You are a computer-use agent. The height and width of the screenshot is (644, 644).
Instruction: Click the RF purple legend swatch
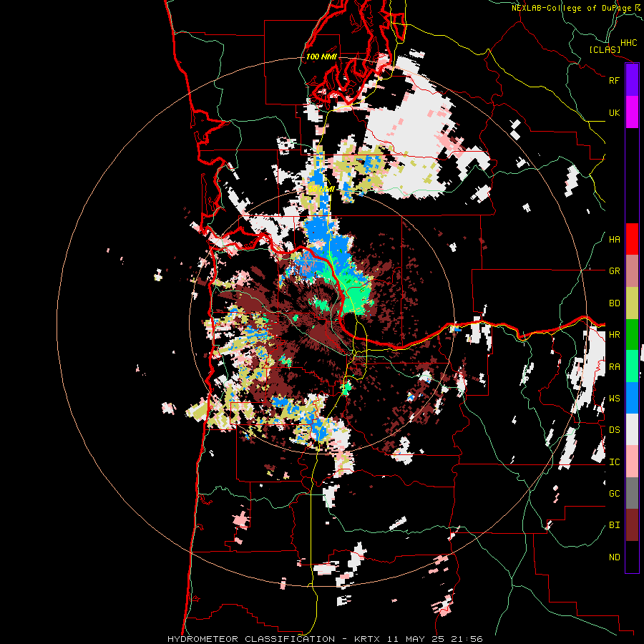coord(632,80)
